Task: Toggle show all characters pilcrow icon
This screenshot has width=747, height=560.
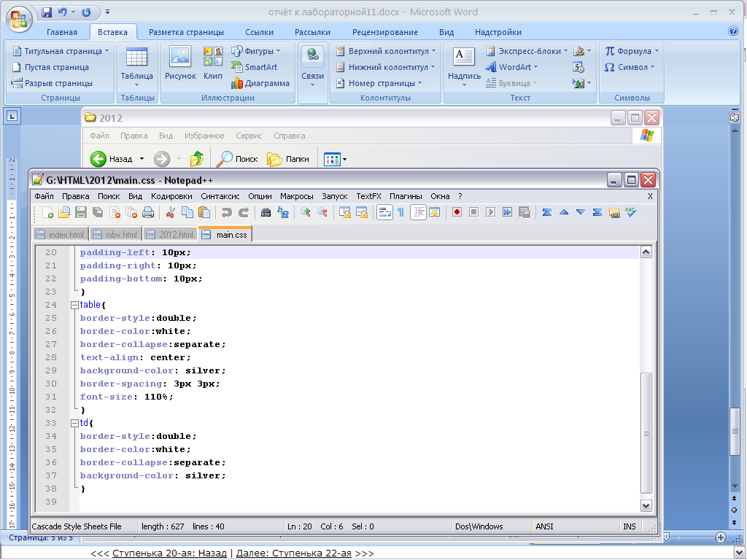Action: tap(400, 212)
